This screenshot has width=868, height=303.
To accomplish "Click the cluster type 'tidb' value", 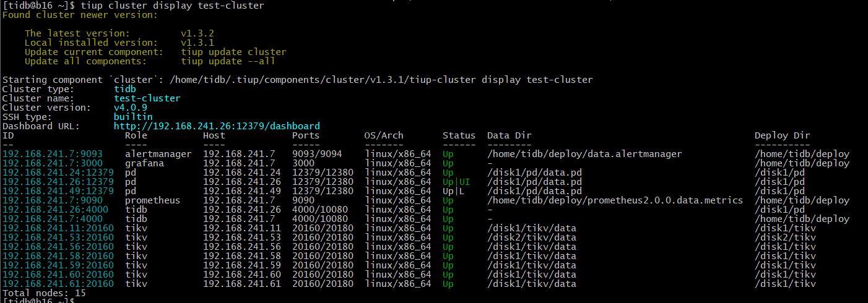I will pyautogui.click(x=125, y=89).
